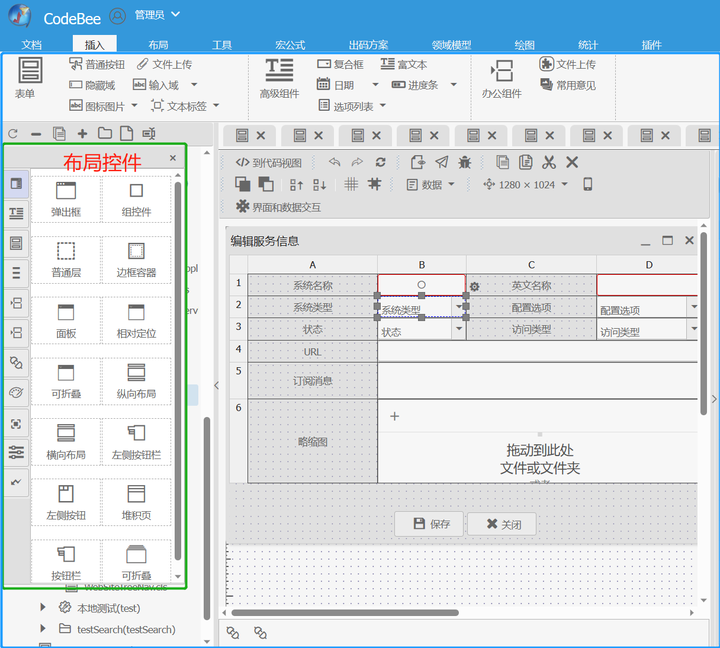Open the 宏公式 ribbon tab
Viewport: 720px width, 648px height.
pyautogui.click(x=290, y=45)
